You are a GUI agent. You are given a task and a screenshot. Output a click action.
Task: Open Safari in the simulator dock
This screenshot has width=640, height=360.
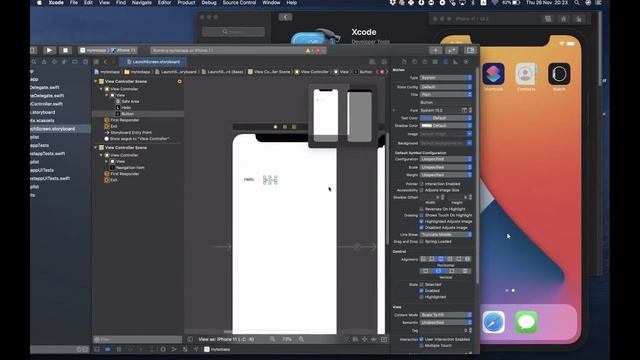point(493,322)
